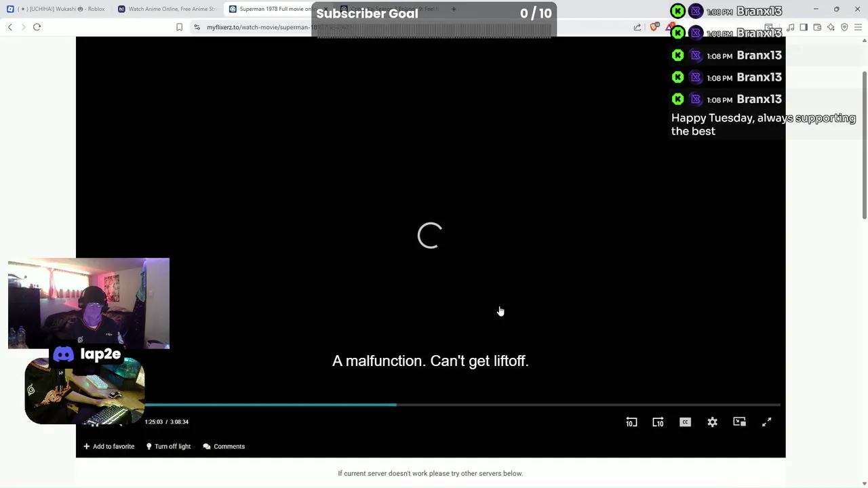This screenshot has width=868, height=488.
Task: Click 'Happy Tuesday, always supporting' chat message
Action: tap(764, 125)
